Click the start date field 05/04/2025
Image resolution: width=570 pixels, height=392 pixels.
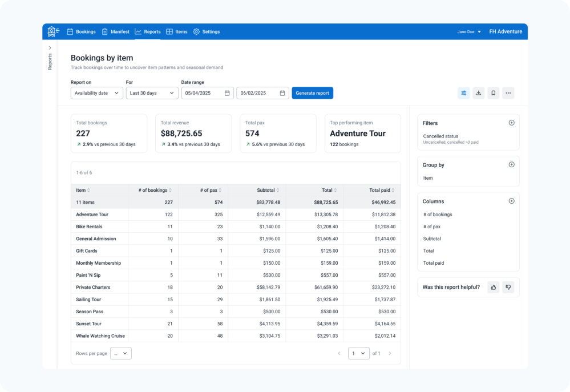click(x=207, y=93)
